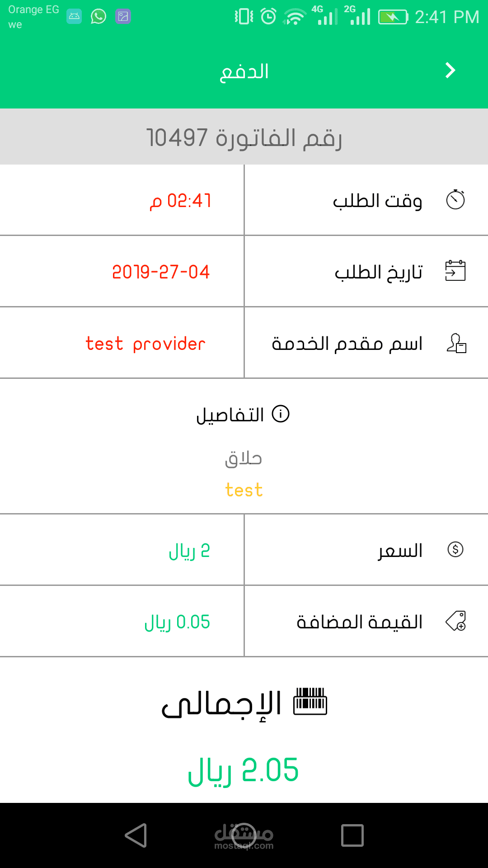This screenshot has width=488, height=868.
Task: Tap the barcode icon next to الإجمالى
Action: pos(310,701)
